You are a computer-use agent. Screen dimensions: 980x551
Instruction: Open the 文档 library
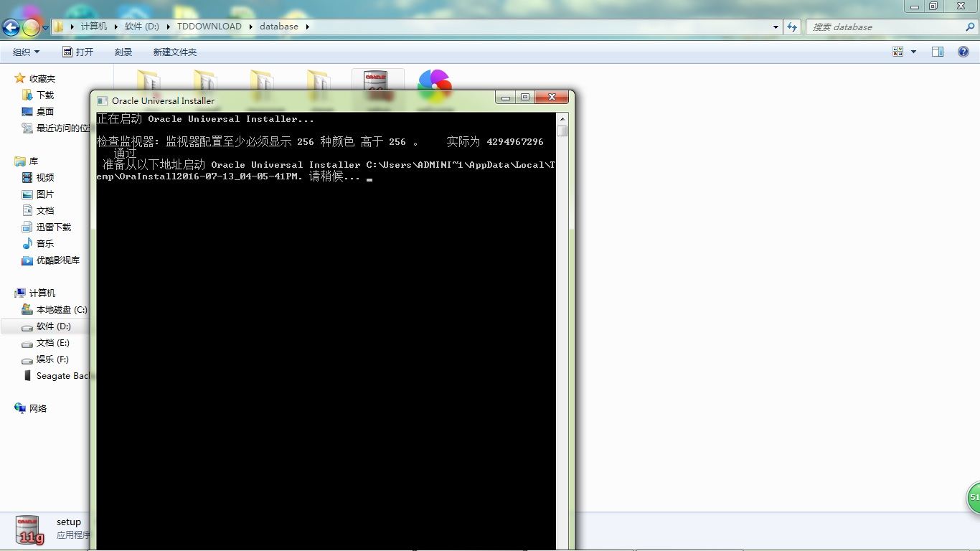tap(45, 210)
